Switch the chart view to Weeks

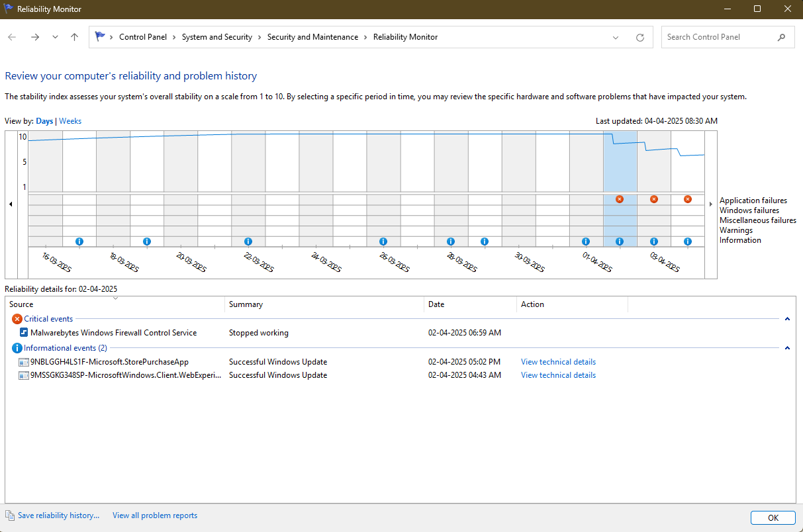pos(71,121)
